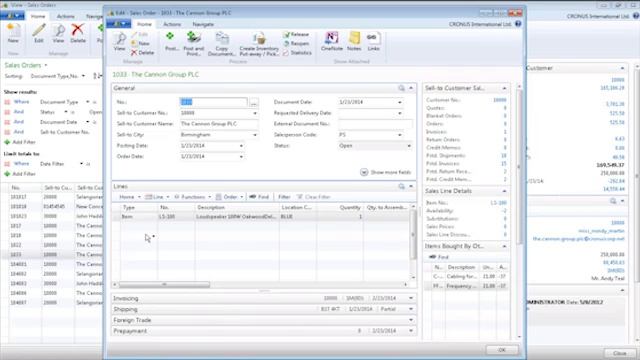The width and height of the screenshot is (640, 360).
Task: Open Sell-to City dropdown
Action: [x=255, y=135]
